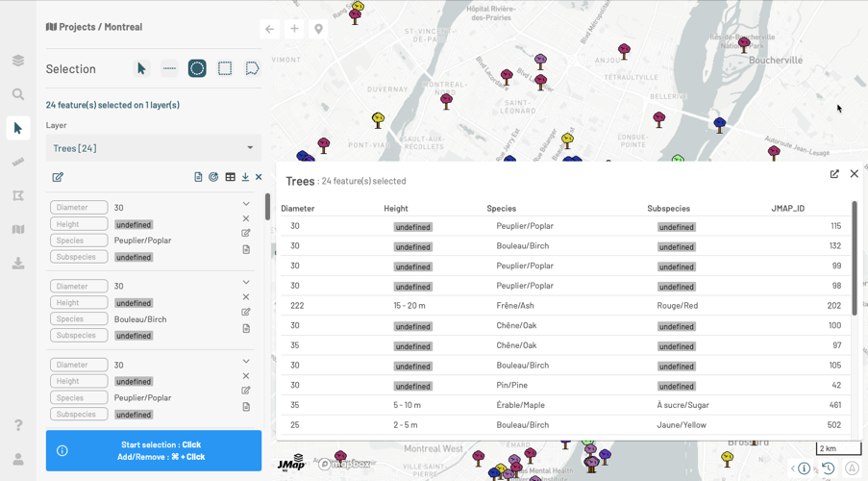Collapse the second Bouleau/Birch feature card
The image size is (868, 481).
pos(246,283)
